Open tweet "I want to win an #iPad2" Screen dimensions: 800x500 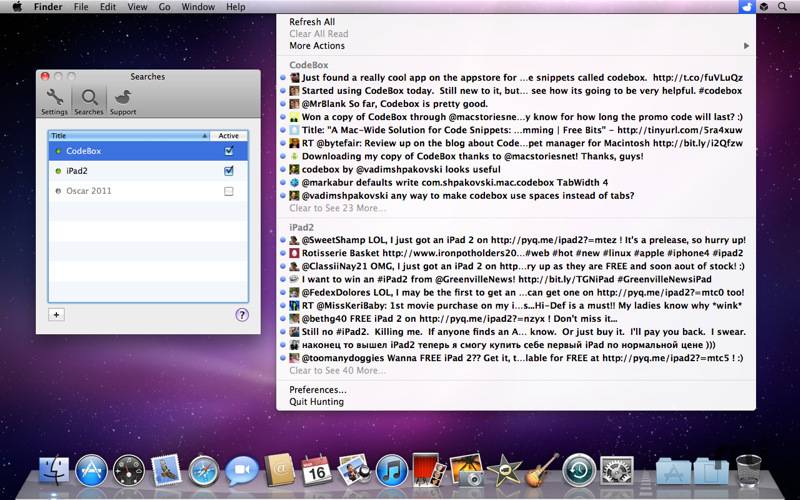(516, 279)
